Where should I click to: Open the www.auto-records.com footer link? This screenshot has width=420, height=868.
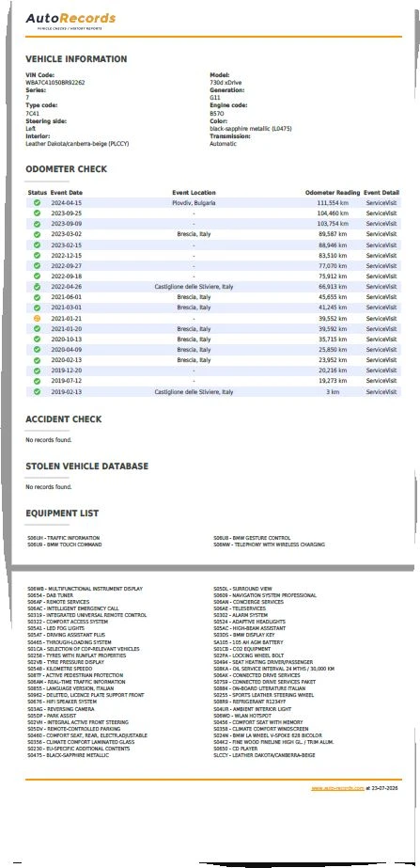pyautogui.click(x=337, y=788)
